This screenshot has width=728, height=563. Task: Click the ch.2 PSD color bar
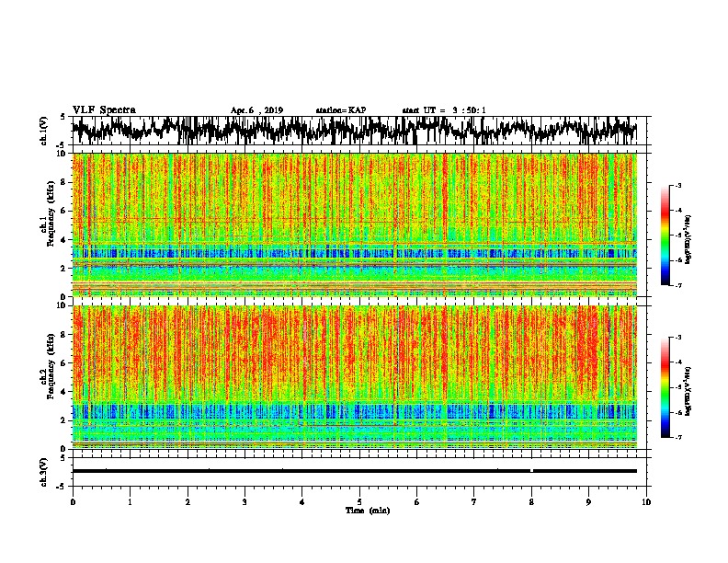point(665,387)
